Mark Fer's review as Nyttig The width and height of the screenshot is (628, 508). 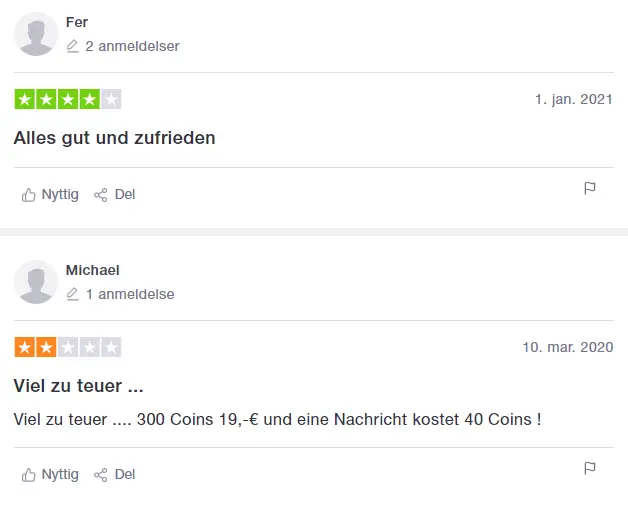(50, 195)
